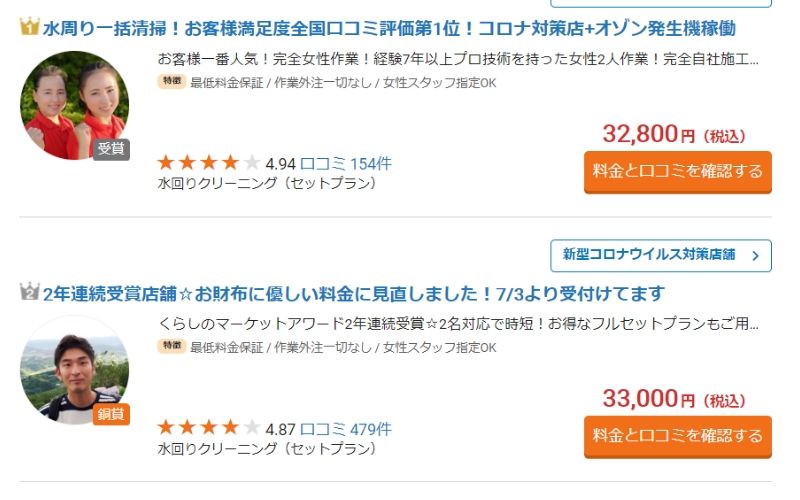This screenshot has width=800, height=500.
Task: Open the 新型コロナウイルス対策店舗 chevron link
Action: point(660,255)
